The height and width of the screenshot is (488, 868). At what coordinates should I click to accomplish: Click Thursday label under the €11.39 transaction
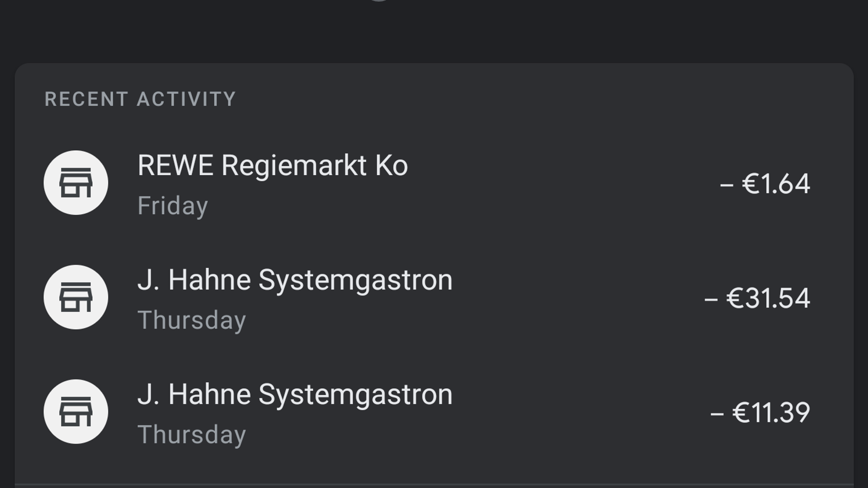tap(192, 435)
